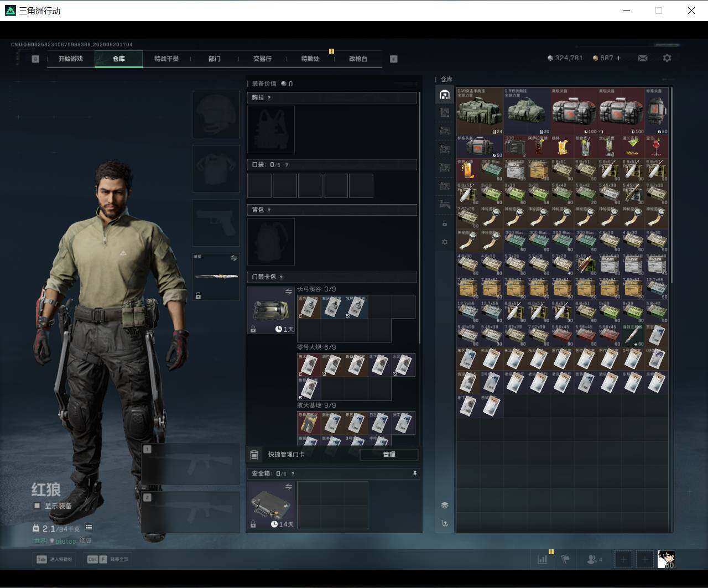Open the 特战干员 tab

pyautogui.click(x=166, y=59)
